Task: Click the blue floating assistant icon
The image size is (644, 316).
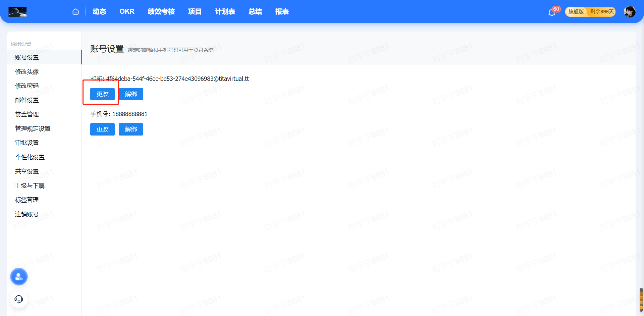Action: [x=19, y=277]
